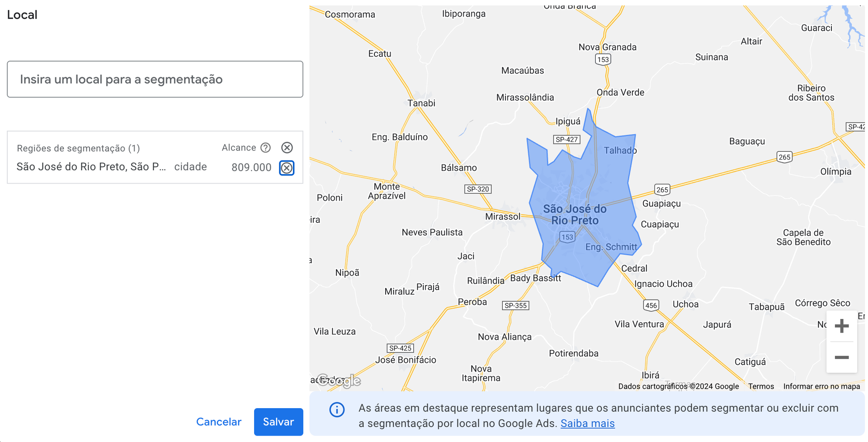The image size is (868, 442).
Task: Focus the location search input field
Action: pyautogui.click(x=155, y=80)
